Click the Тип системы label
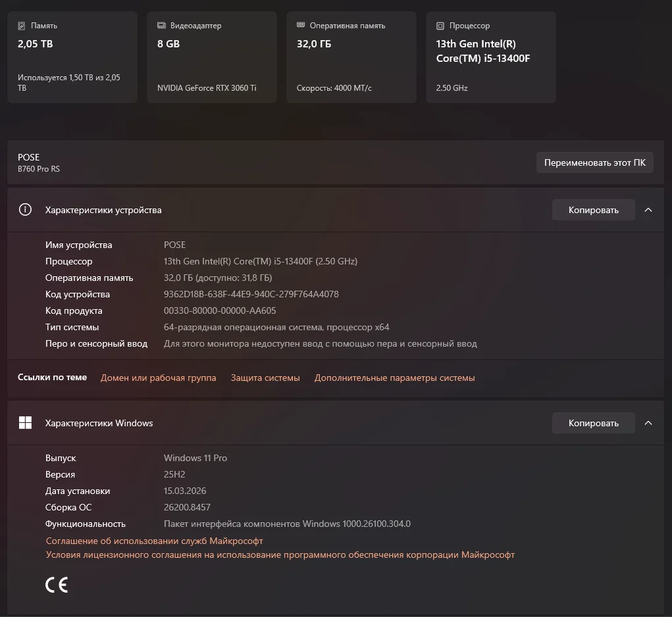Image resolution: width=672 pixels, height=617 pixels. (72, 327)
